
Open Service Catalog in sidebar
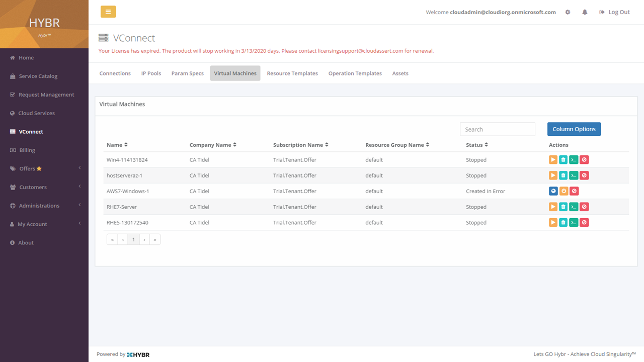point(44,76)
